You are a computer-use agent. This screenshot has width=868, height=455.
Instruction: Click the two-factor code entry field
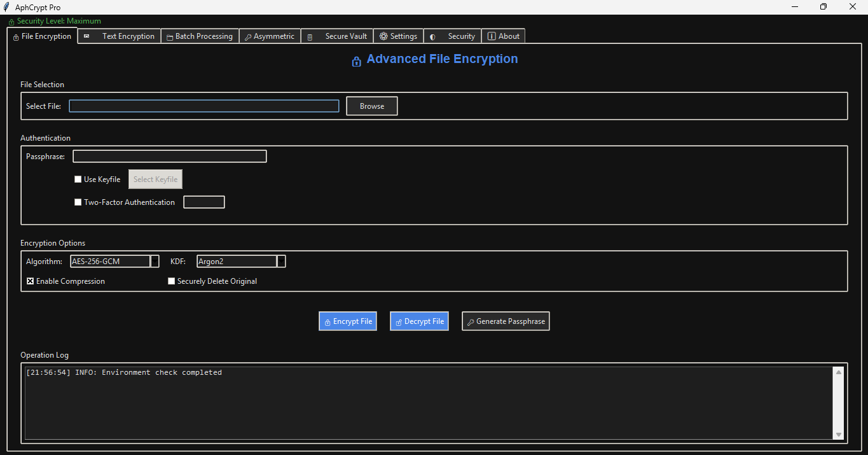coord(204,202)
